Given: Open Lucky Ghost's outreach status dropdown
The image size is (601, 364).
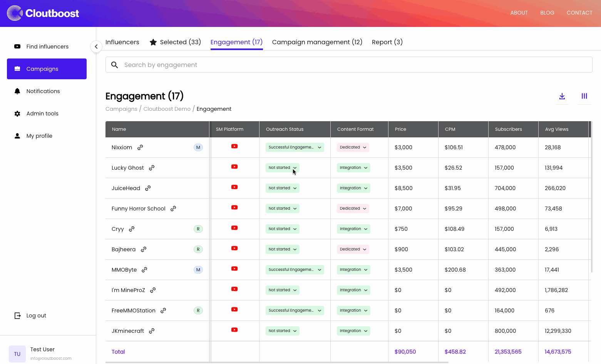Looking at the screenshot, I should coord(283,168).
